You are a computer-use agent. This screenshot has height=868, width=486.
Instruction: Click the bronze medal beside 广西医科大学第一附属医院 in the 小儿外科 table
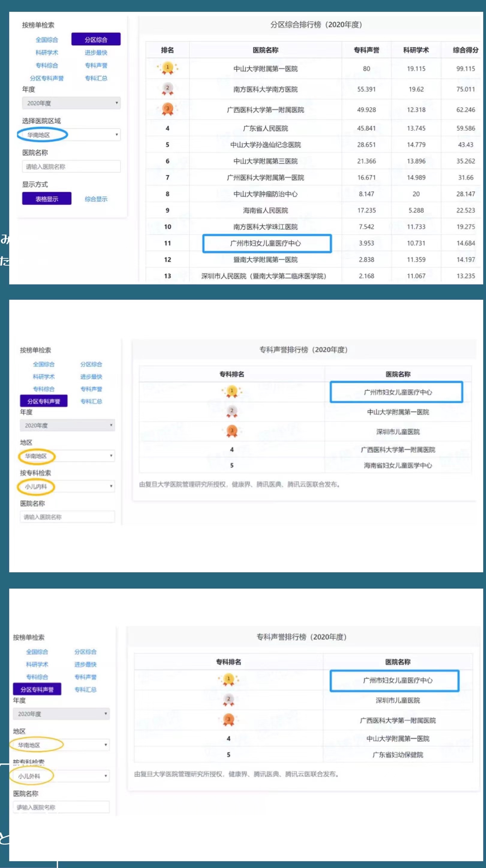pos(228,720)
